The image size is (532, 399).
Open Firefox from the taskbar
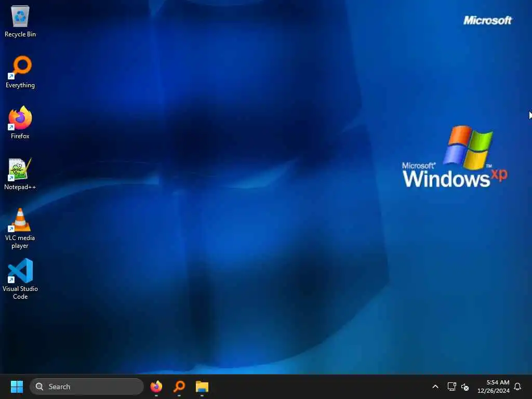coord(156,387)
